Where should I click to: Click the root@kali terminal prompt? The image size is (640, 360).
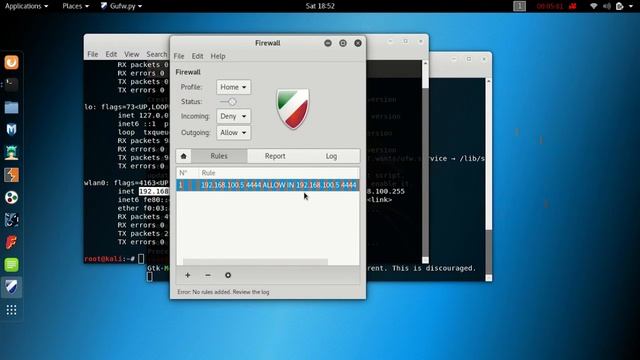(x=109, y=259)
